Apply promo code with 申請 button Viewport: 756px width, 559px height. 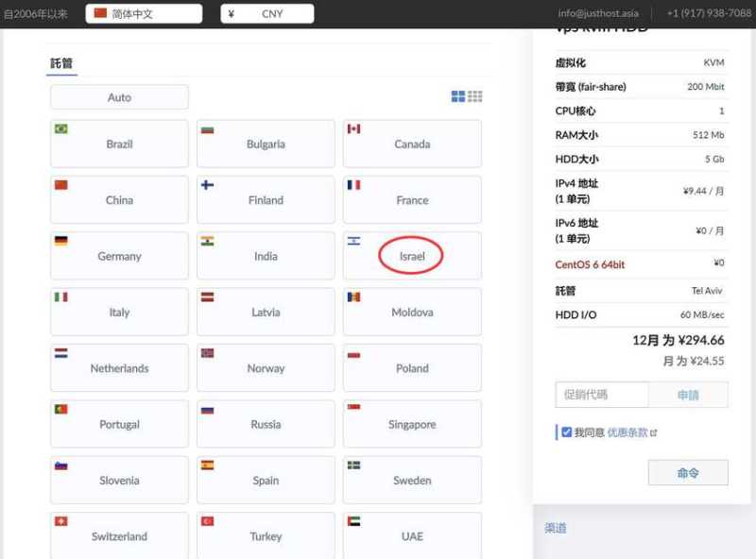click(688, 395)
